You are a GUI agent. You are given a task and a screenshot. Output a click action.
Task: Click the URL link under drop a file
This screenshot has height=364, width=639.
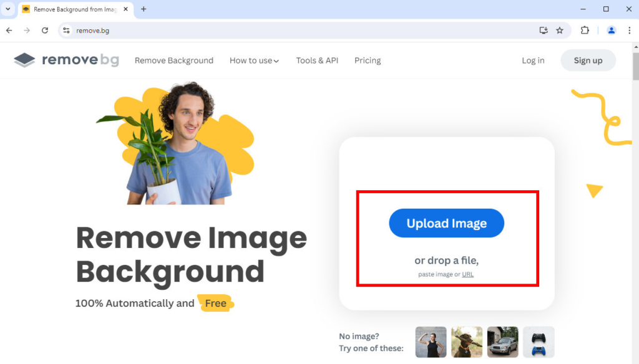point(467,274)
